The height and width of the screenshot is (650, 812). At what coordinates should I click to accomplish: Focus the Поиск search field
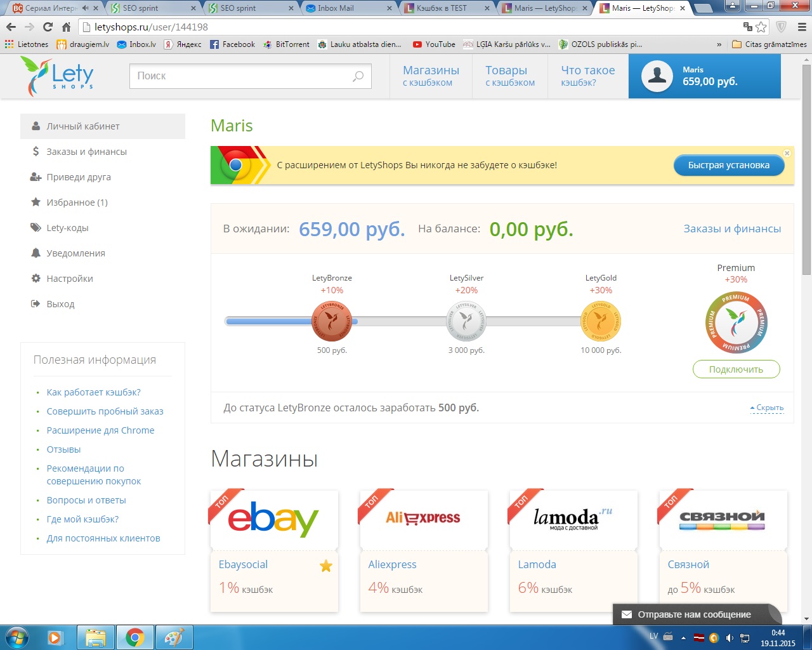point(250,76)
